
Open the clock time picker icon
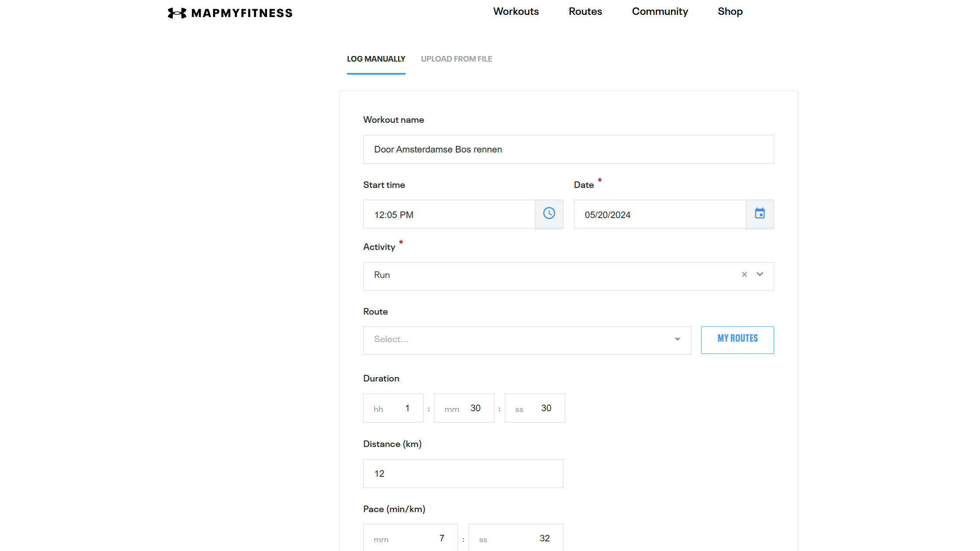[x=549, y=214]
